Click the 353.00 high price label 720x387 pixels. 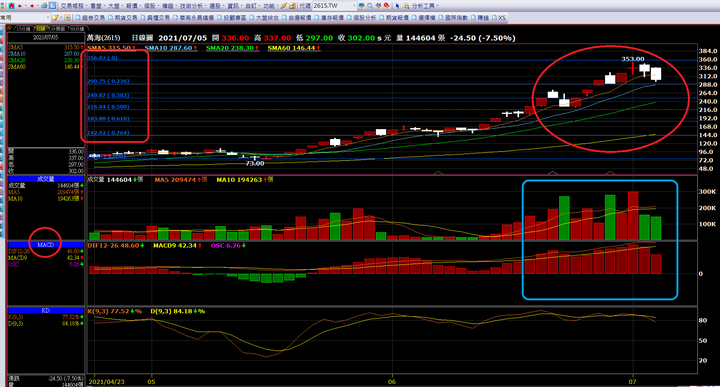(x=633, y=59)
